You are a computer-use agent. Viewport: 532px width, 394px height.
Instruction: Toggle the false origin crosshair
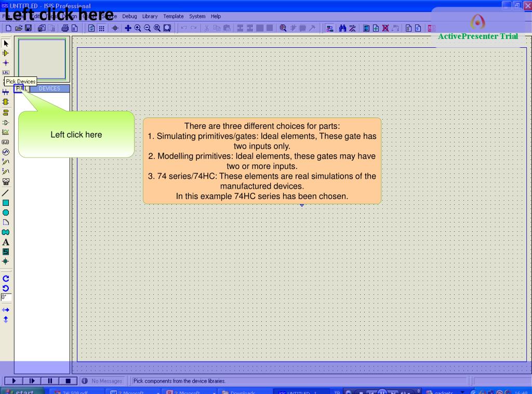(x=115, y=28)
